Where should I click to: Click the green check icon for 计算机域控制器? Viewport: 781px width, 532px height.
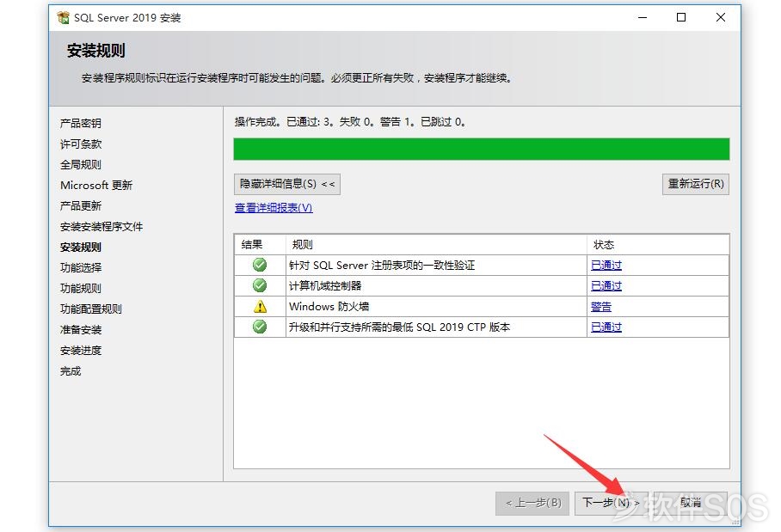[260, 285]
